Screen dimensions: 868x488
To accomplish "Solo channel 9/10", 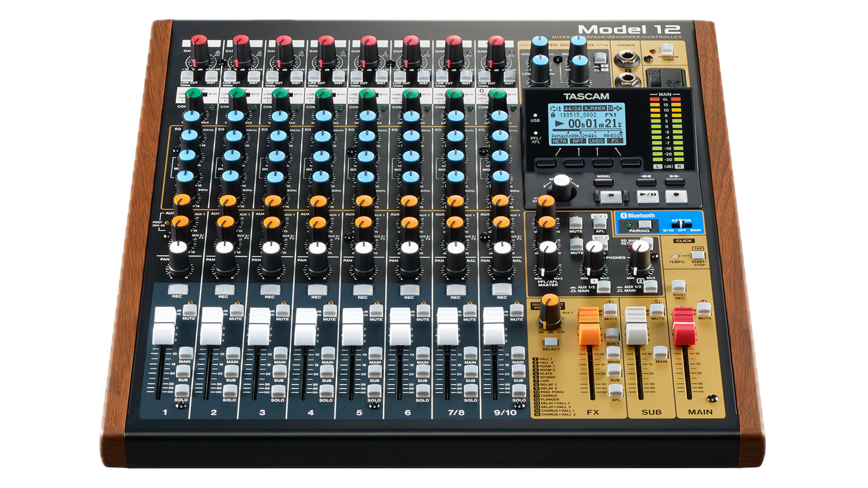I will (519, 391).
